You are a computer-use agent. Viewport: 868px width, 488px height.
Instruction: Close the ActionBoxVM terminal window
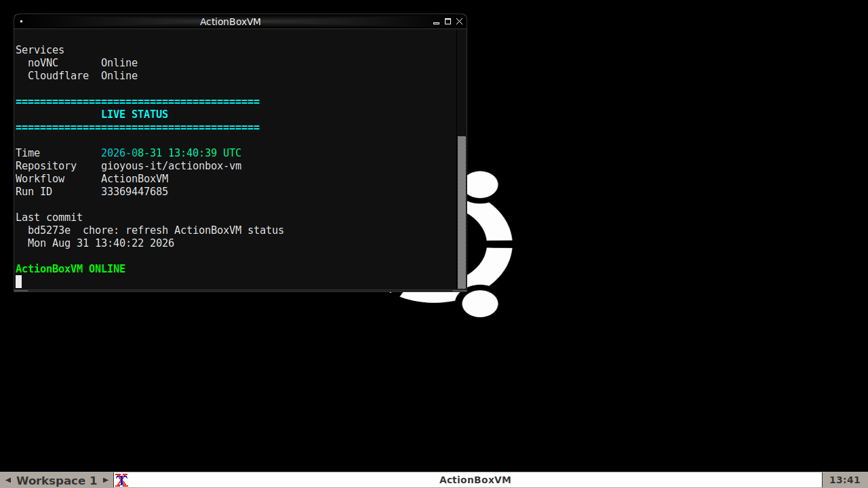pyautogui.click(x=459, y=22)
